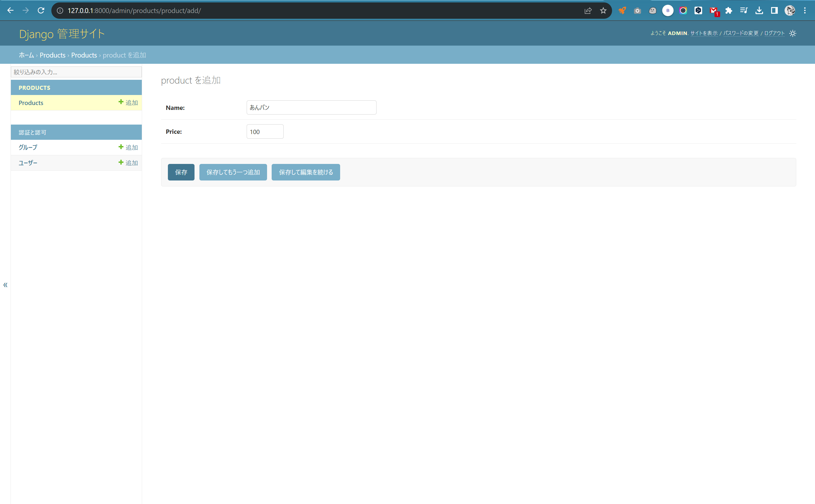
Task: Open the site information panel in address bar
Action: [60, 10]
